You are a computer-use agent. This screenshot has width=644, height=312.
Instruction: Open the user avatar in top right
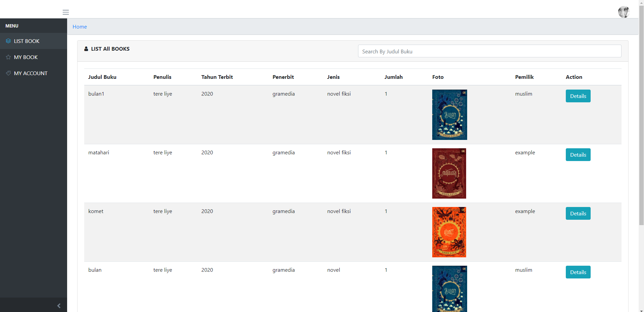624,12
